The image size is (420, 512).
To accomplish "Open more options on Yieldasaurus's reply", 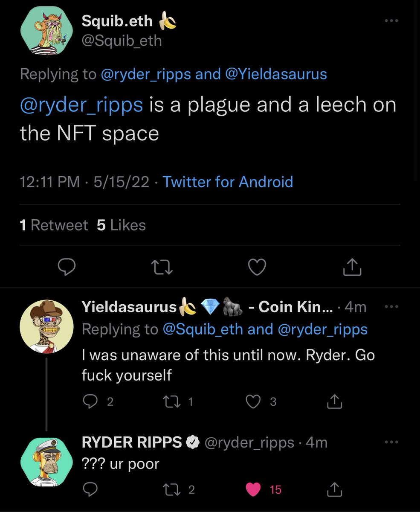I will (x=392, y=306).
